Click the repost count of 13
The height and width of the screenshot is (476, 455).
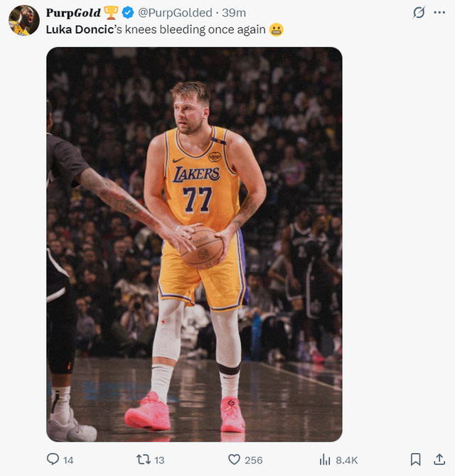159,460
